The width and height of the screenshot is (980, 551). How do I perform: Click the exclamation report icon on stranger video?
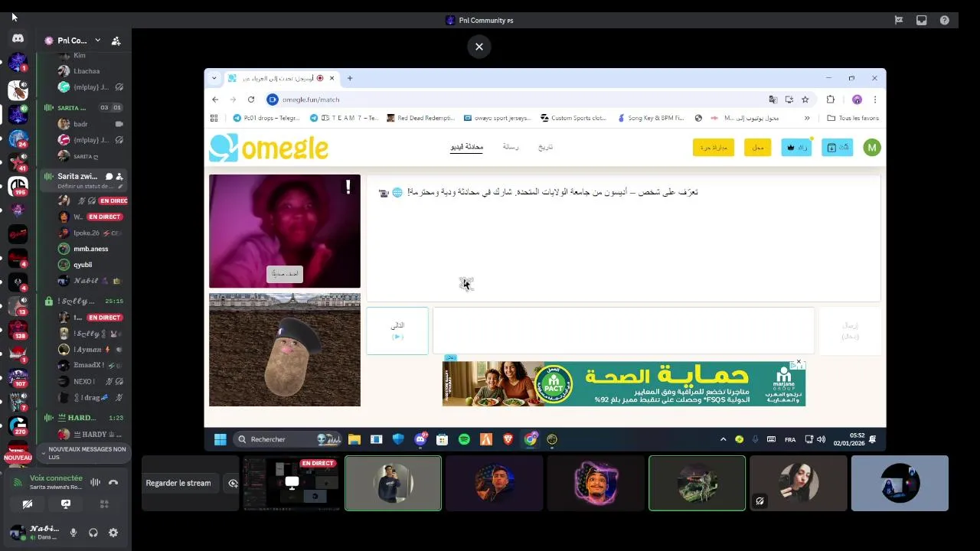click(348, 187)
